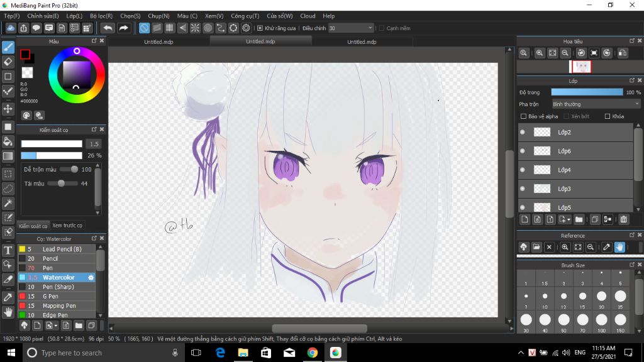Select the Text tool
This screenshot has width=644, height=362.
click(8, 250)
